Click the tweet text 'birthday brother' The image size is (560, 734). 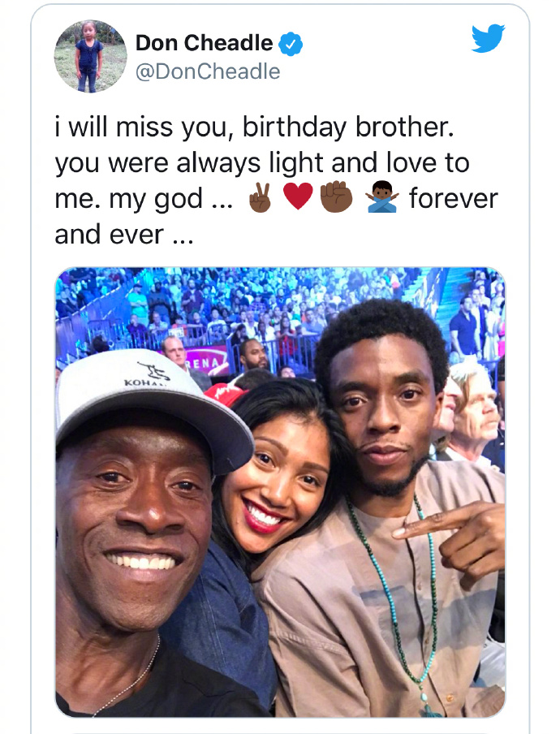point(347,127)
